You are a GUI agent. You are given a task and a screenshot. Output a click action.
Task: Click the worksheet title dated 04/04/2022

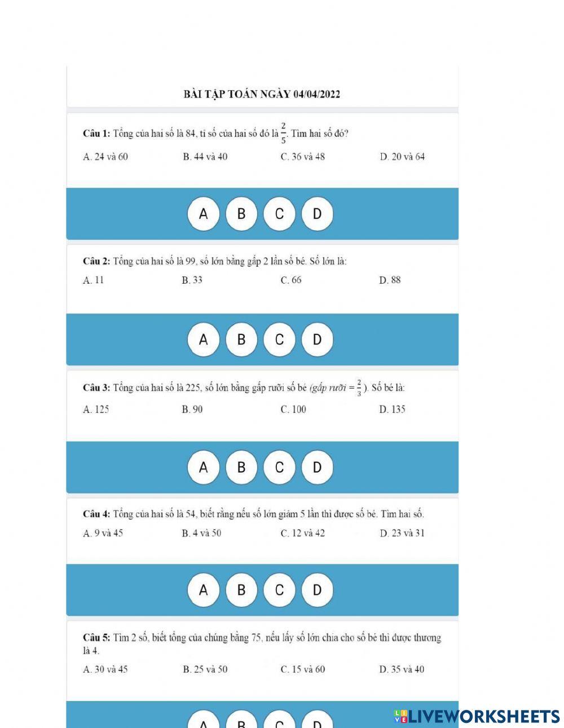[262, 94]
